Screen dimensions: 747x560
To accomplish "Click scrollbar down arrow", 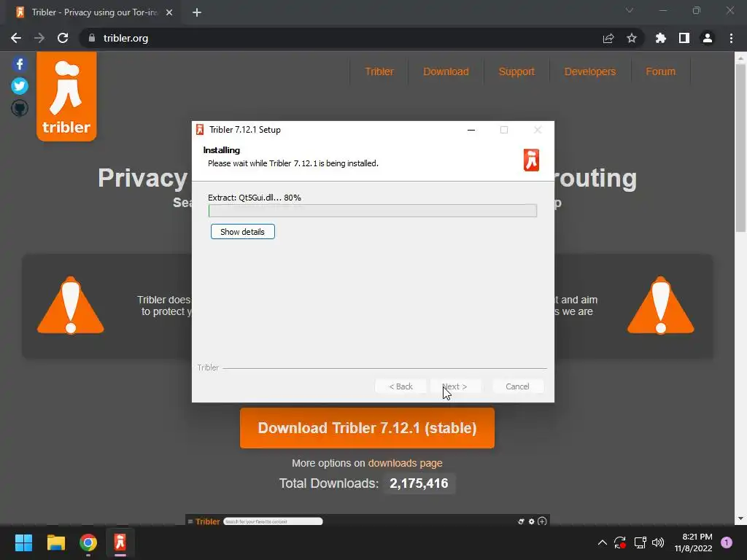I will [740, 518].
